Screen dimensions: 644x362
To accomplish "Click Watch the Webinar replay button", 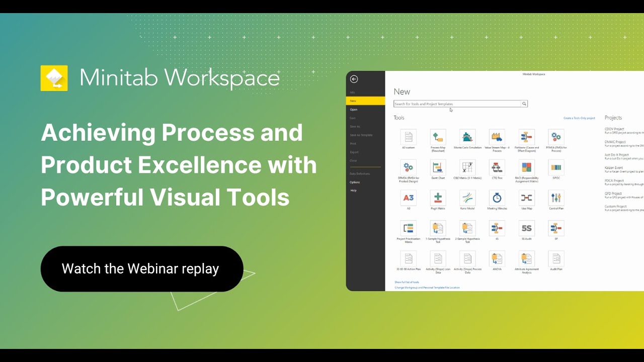I will (x=142, y=269).
